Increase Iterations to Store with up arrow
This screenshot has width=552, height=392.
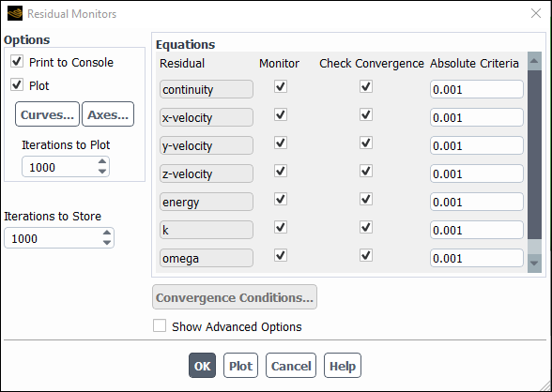coord(107,233)
